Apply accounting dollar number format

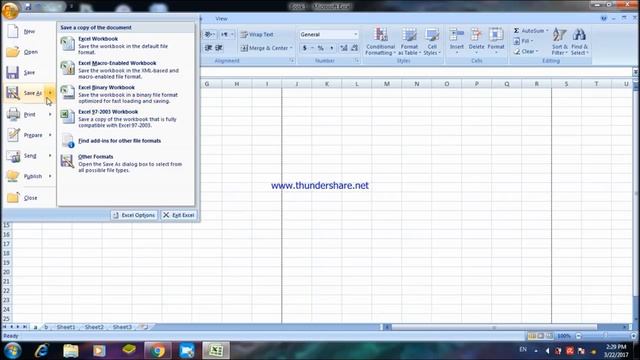click(304, 48)
